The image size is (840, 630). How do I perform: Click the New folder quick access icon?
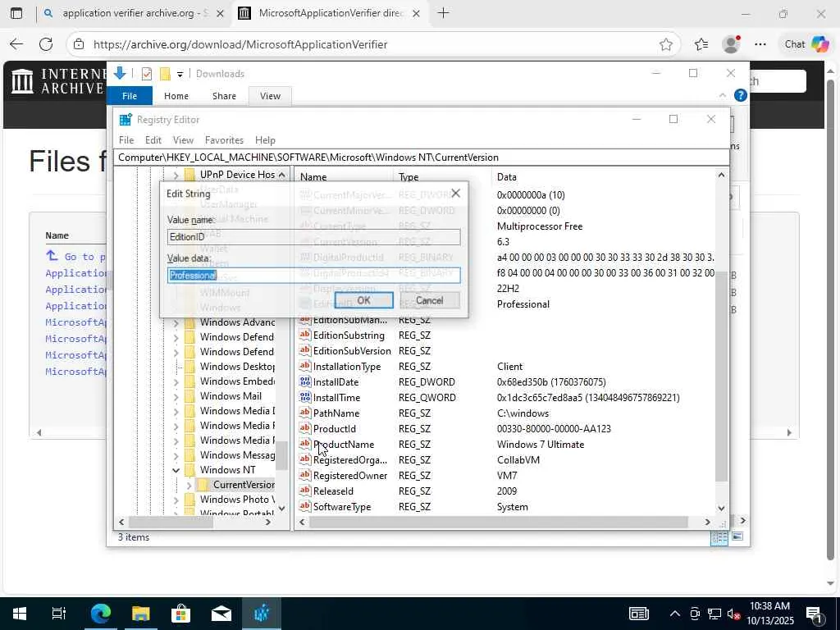(165, 74)
